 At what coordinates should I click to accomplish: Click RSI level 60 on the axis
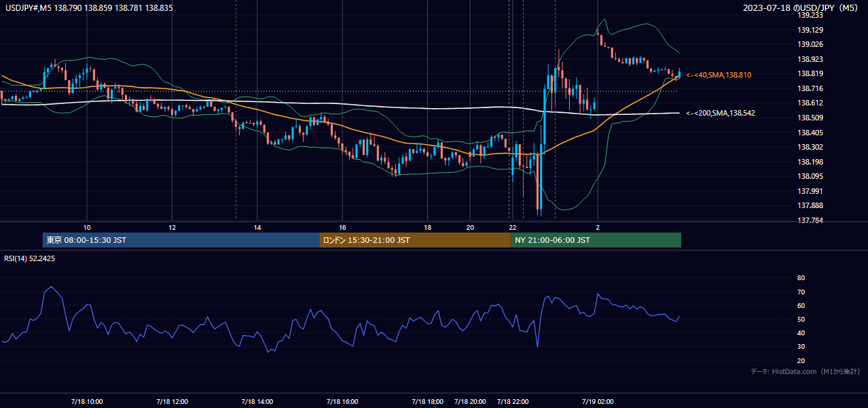(x=801, y=305)
